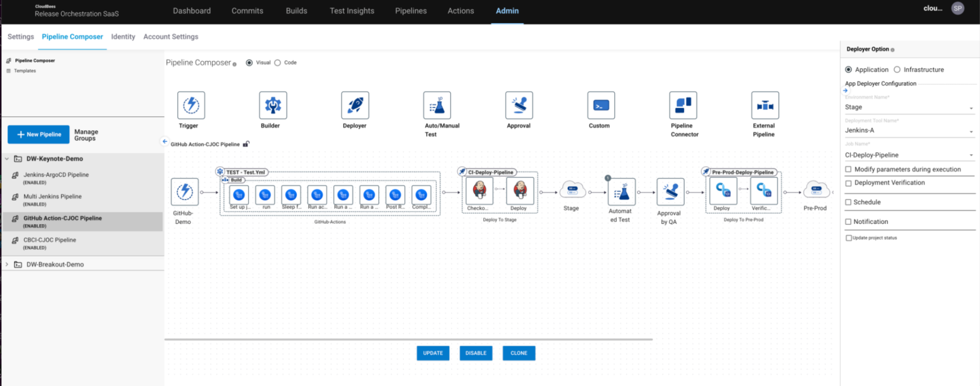Select the Trigger palette icon

point(191,105)
